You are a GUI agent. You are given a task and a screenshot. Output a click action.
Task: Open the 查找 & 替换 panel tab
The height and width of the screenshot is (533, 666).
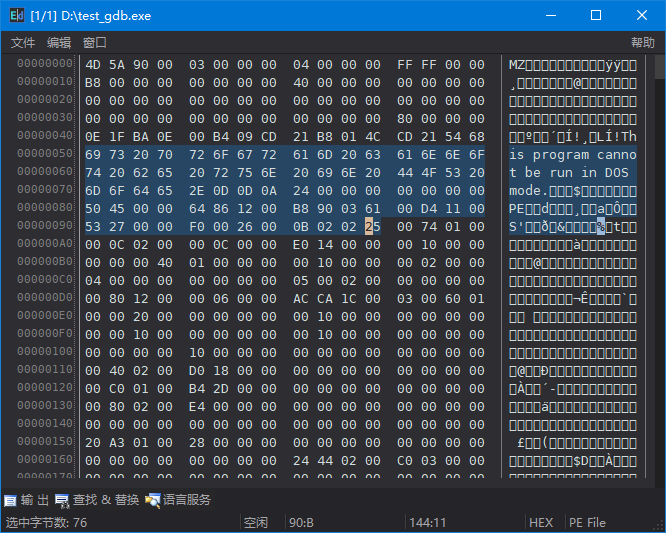[x=106, y=500]
